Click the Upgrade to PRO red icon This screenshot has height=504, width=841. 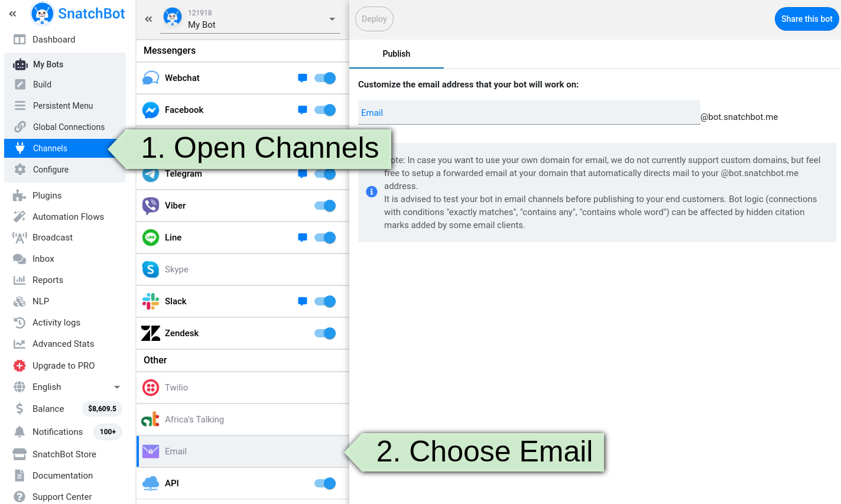pyautogui.click(x=20, y=366)
